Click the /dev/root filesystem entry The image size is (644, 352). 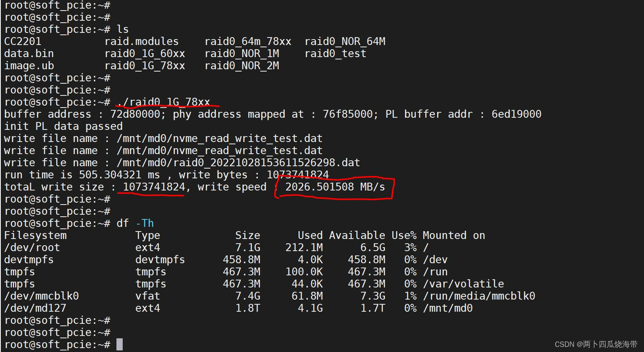click(32, 248)
